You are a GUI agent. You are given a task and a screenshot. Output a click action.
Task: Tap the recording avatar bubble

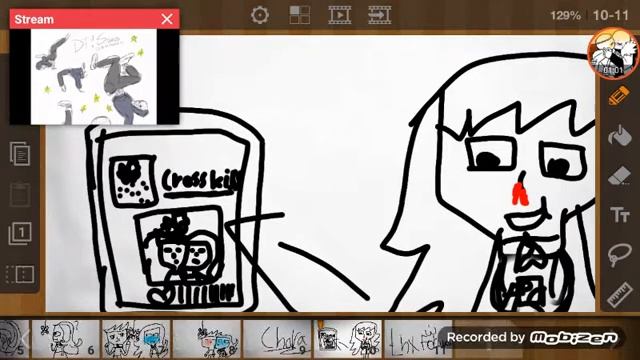(x=613, y=53)
